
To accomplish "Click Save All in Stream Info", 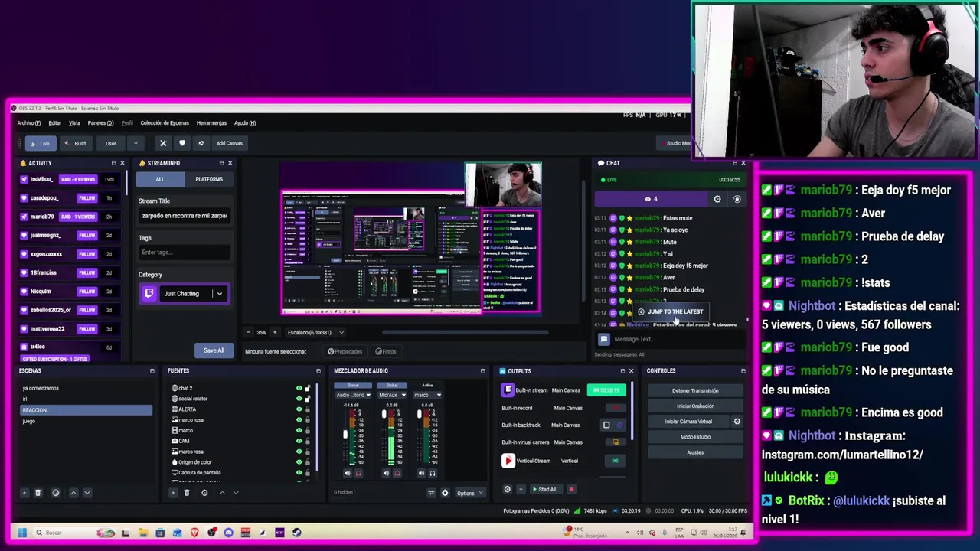I will [214, 350].
